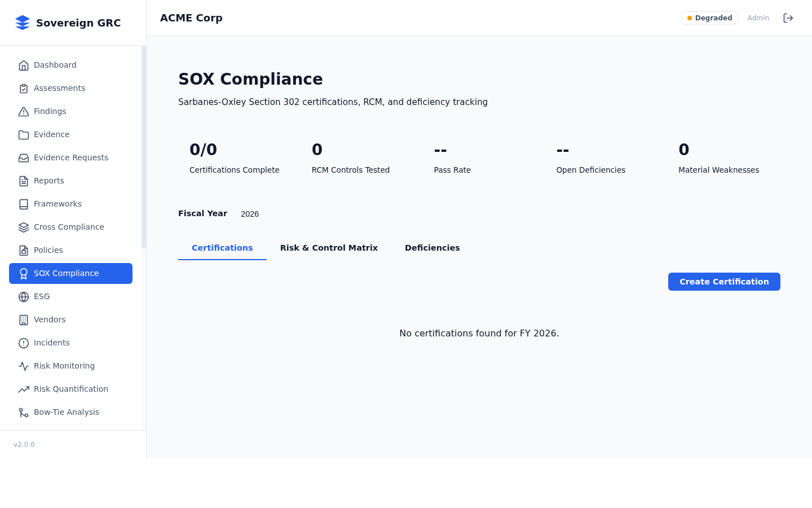Open Evidence using the folder icon
Viewport: 812px width, 508px height.
[24, 134]
